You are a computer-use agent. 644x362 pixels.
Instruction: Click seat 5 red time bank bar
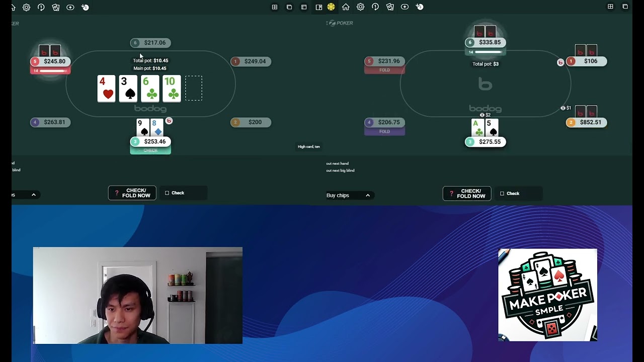point(50,70)
